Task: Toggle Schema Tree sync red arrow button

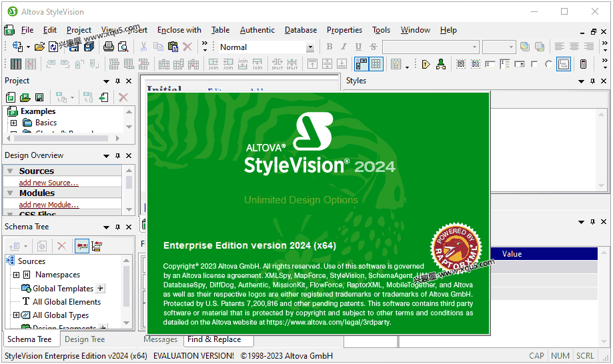Action: pyautogui.click(x=81, y=245)
